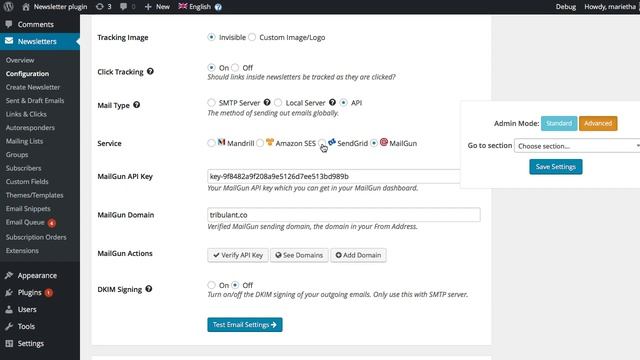Click the Newsletters envelope icon
This screenshot has height=360, width=640.
pyautogui.click(x=9, y=41)
